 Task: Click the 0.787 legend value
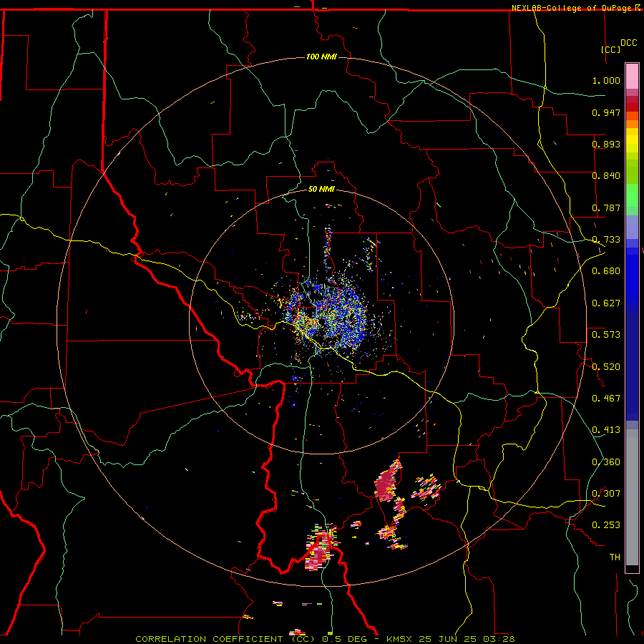pos(606,208)
